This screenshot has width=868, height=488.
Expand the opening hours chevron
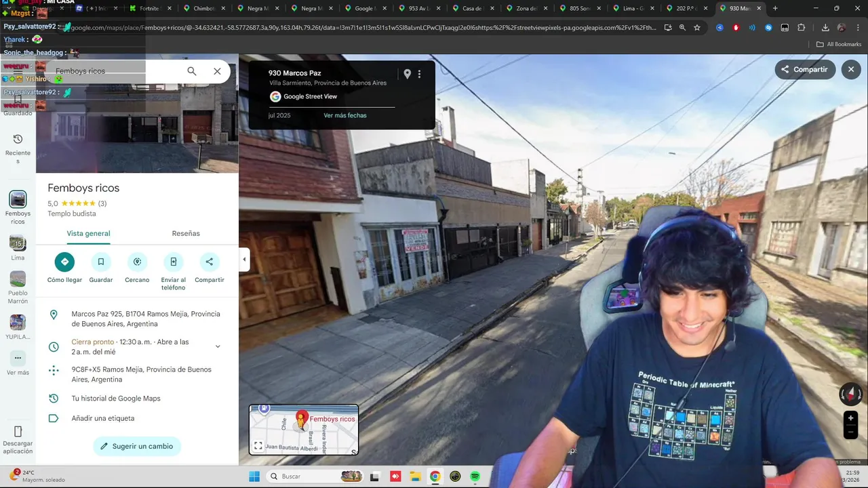[x=218, y=346]
